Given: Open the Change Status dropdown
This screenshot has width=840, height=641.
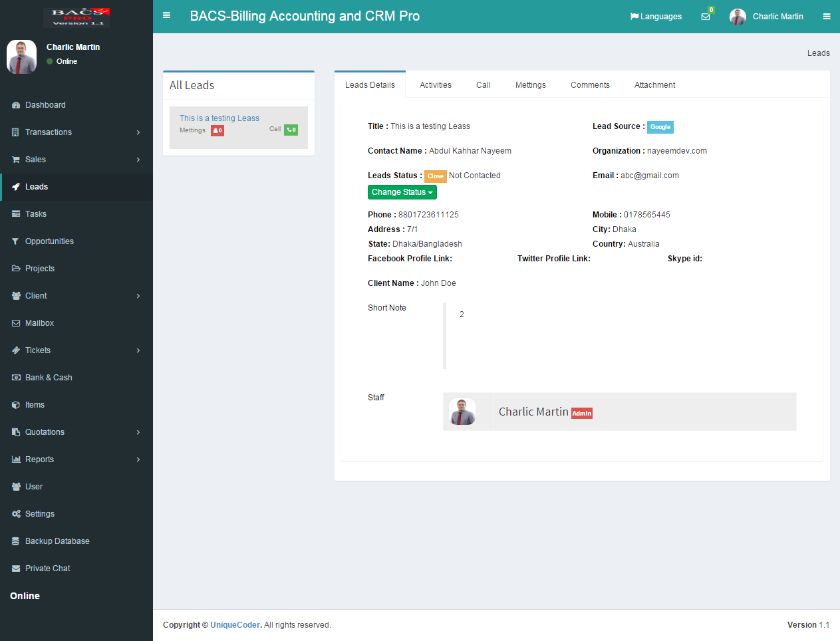Looking at the screenshot, I should pyautogui.click(x=402, y=192).
